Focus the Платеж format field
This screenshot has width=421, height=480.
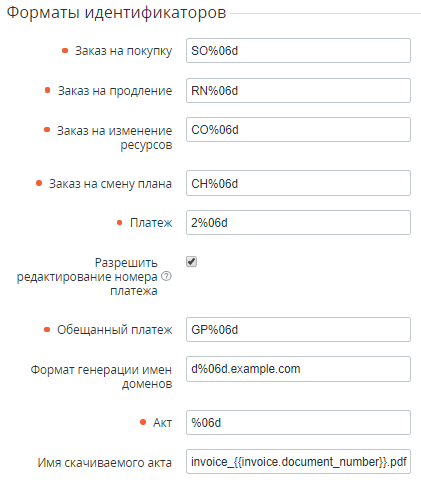coord(298,222)
